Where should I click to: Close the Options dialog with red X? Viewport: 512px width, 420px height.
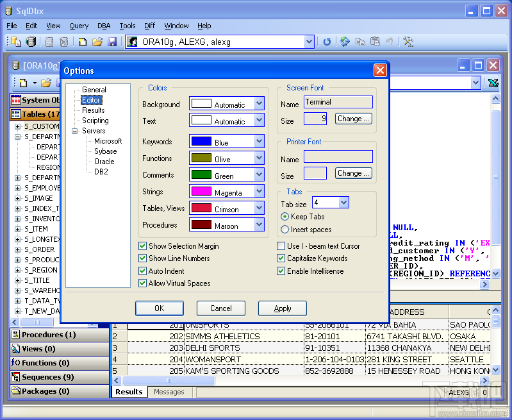tap(381, 71)
